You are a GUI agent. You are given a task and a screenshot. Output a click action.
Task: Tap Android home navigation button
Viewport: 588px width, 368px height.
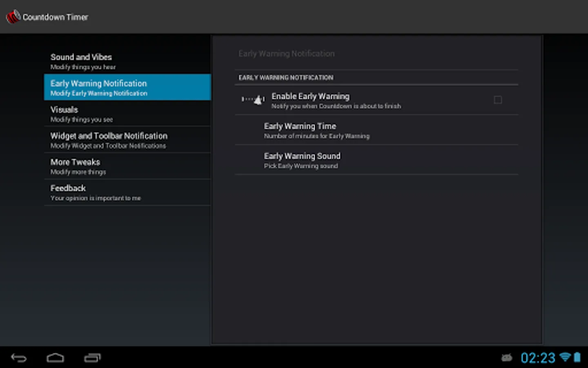tap(55, 358)
